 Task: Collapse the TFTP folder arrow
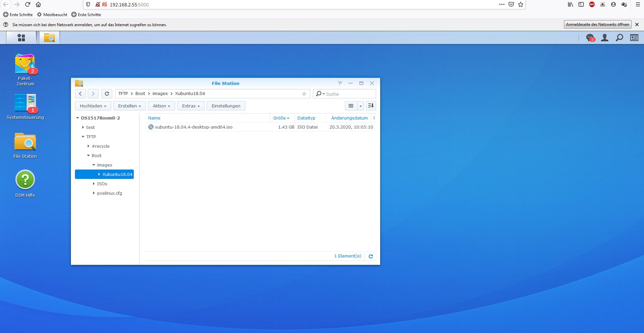tap(83, 137)
